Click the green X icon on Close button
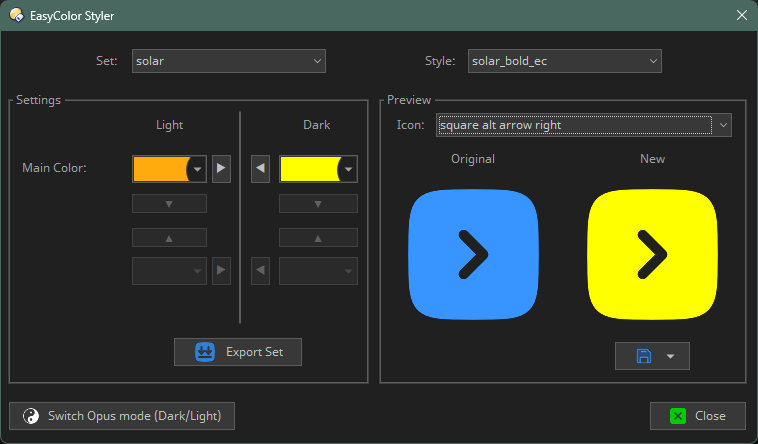This screenshot has width=758, height=444. 678,416
